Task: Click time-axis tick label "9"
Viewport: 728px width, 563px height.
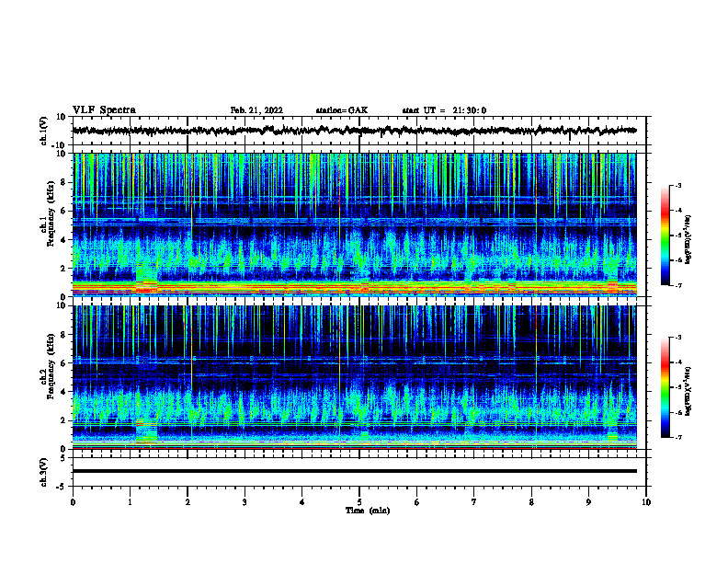Action: pos(588,502)
